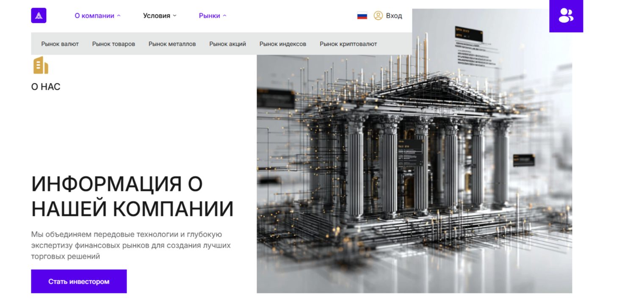This screenshot has height=304, width=644.
Task: Open the Рынок валют submenu item
Action: click(x=60, y=44)
